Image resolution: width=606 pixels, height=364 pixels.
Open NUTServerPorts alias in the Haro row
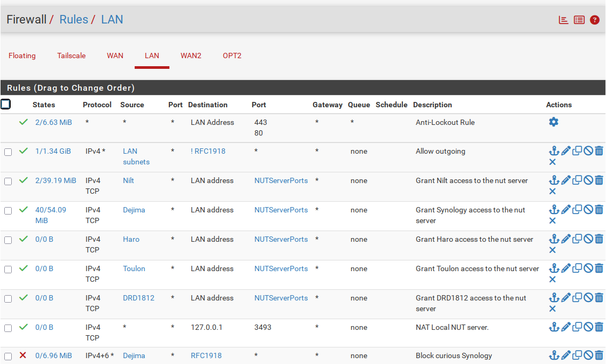[281, 239]
